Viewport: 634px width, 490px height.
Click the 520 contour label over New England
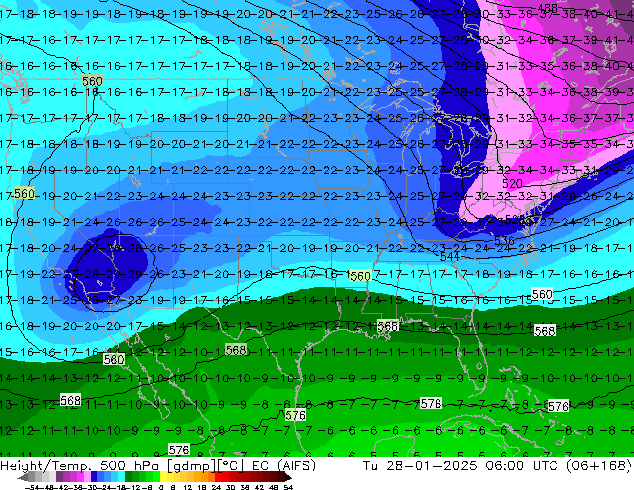(512, 184)
